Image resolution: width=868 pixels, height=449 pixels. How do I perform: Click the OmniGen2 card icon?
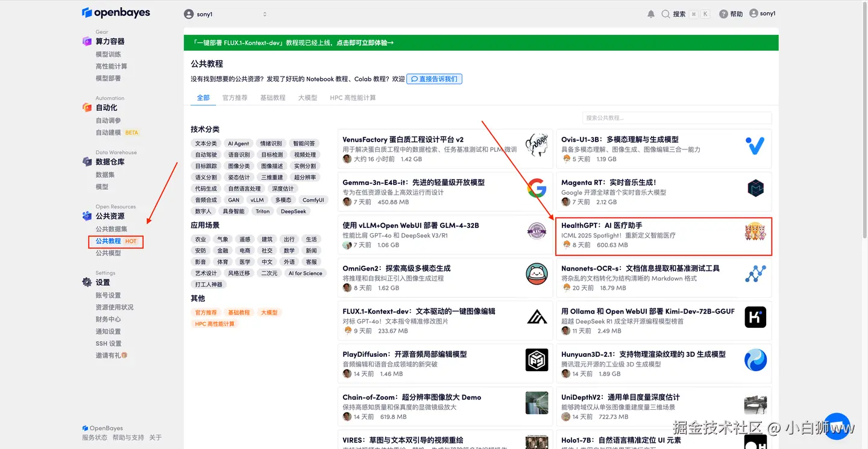tap(536, 274)
